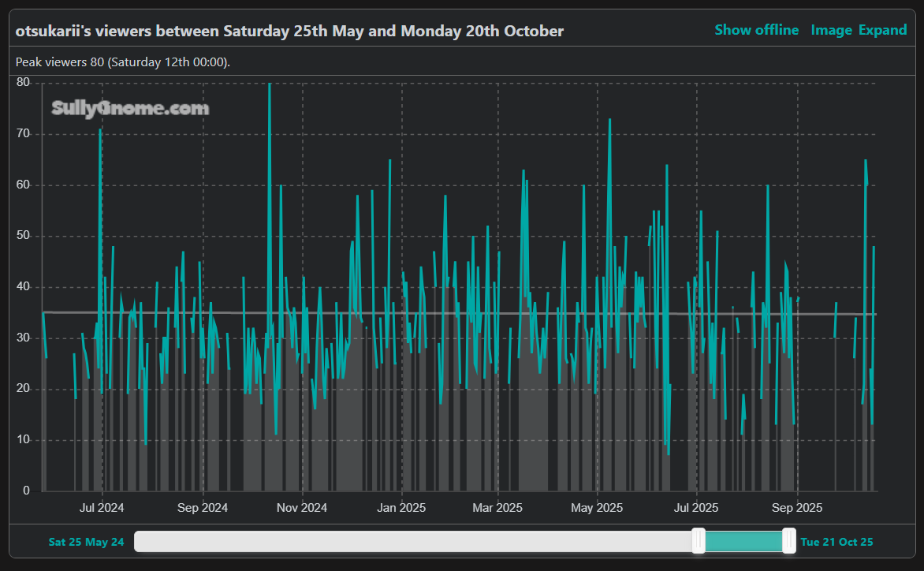The image size is (924, 571).
Task: Click the tallest spike reaching 80 viewers
Action: (x=270, y=87)
